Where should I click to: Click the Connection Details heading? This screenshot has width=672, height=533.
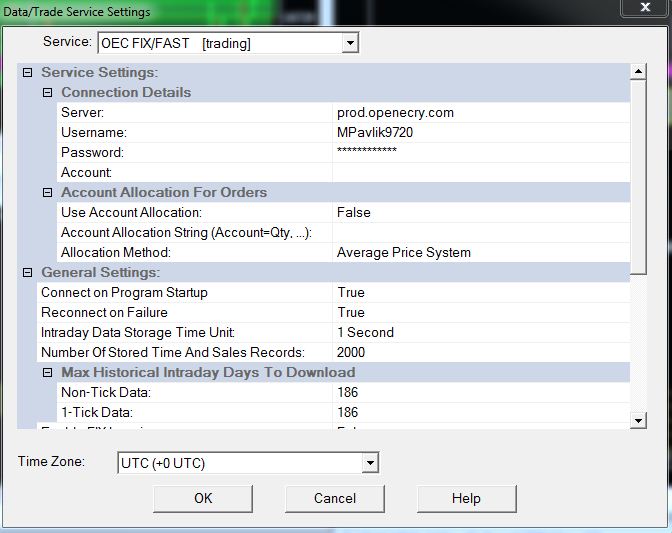pos(126,93)
